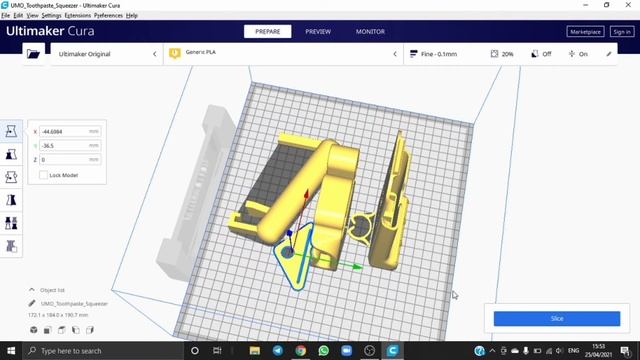Open the View menu

click(x=32, y=16)
